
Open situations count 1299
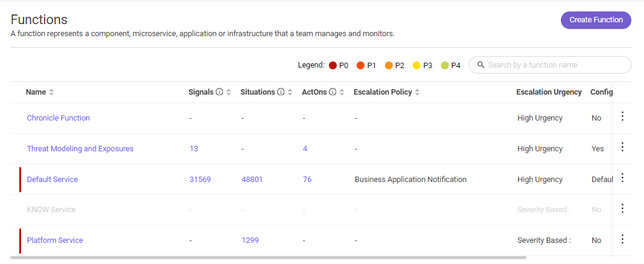250,240
